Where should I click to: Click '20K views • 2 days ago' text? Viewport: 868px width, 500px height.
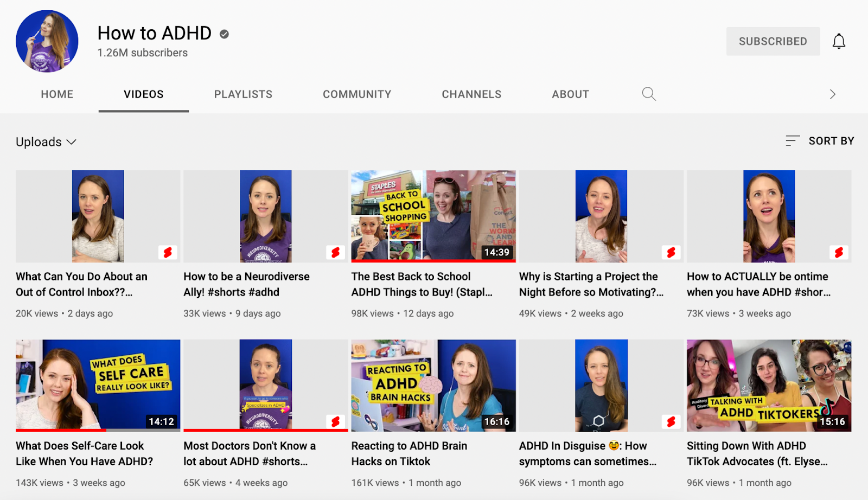(65, 313)
